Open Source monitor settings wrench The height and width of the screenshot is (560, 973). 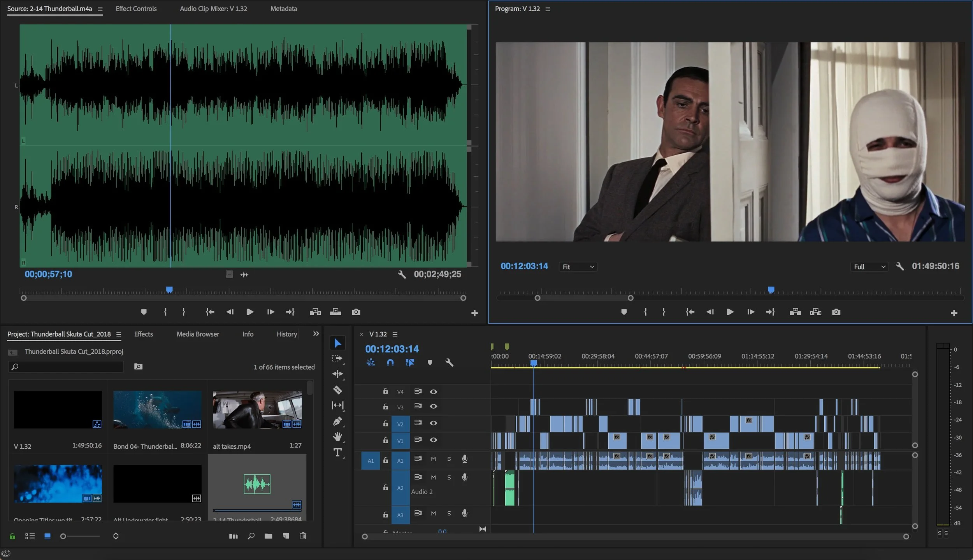402,275
